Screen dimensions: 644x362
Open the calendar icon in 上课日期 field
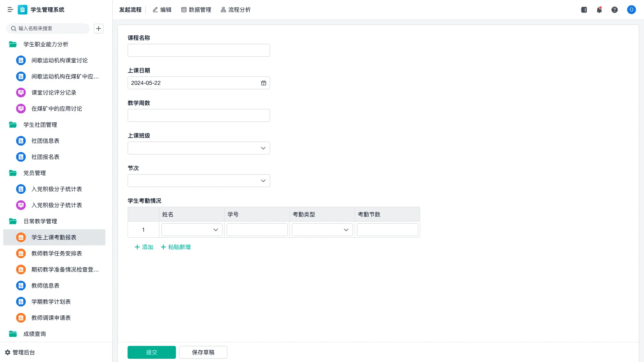coord(264,83)
